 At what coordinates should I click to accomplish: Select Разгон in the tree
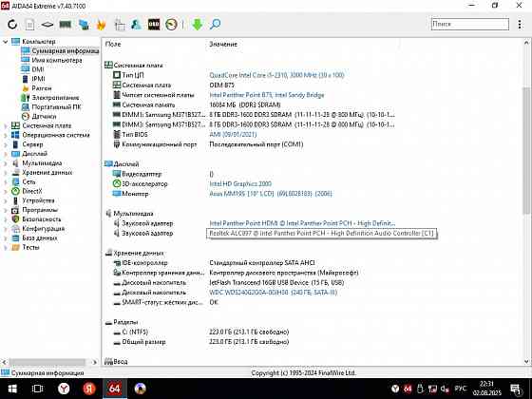(37, 88)
